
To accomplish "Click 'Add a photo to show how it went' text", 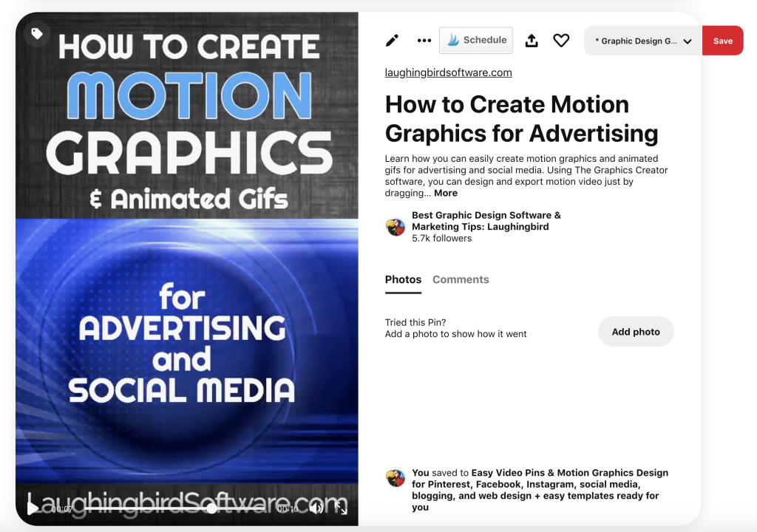I will click(x=455, y=334).
